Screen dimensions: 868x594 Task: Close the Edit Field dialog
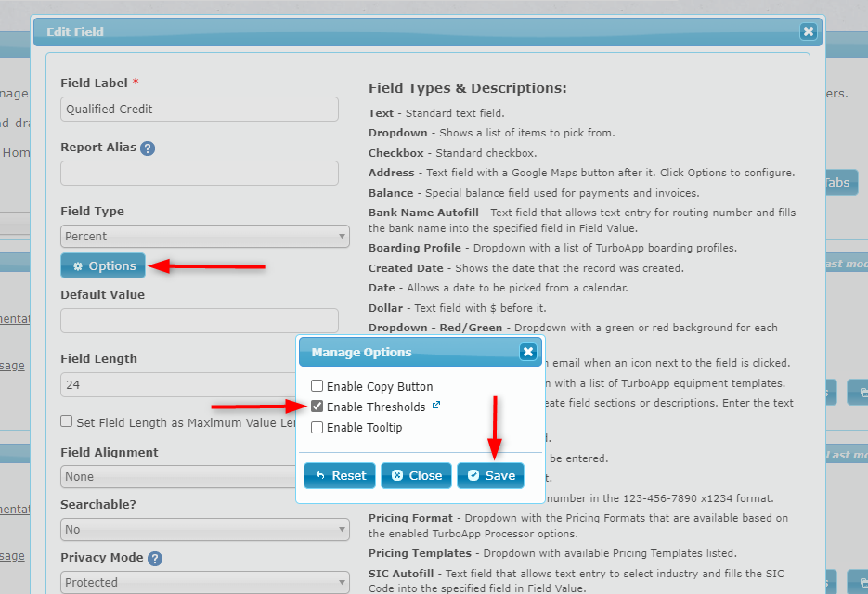[x=808, y=32]
